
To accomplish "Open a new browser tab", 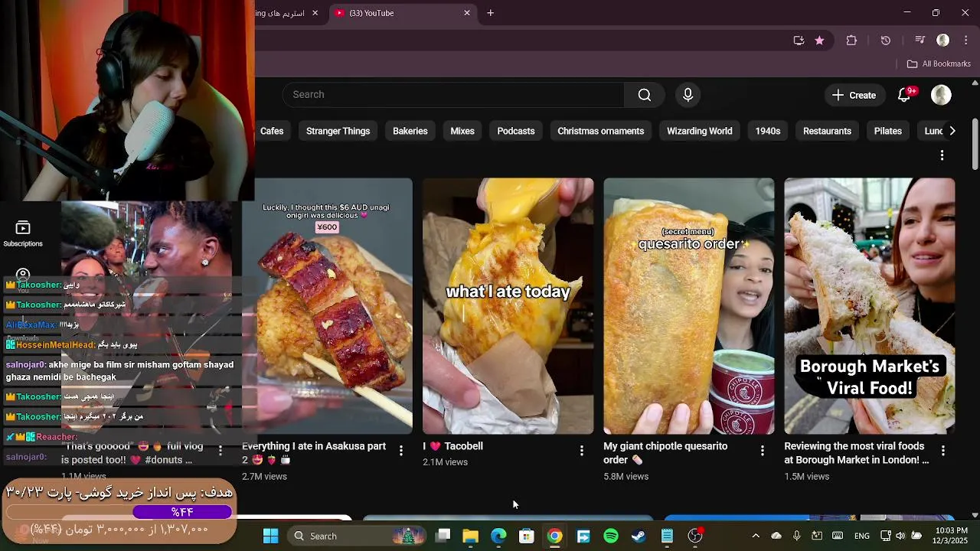I will [x=491, y=13].
